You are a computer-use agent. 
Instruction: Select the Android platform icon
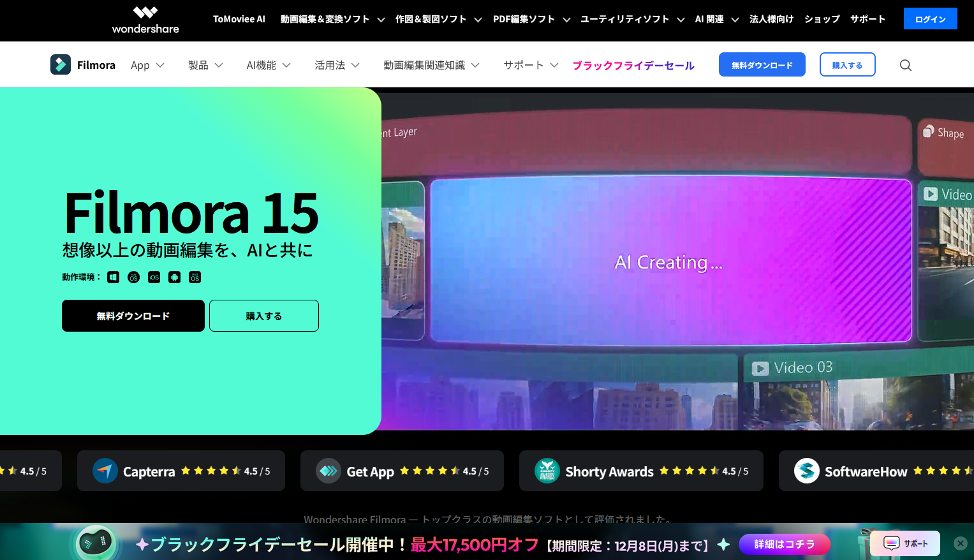(x=174, y=277)
